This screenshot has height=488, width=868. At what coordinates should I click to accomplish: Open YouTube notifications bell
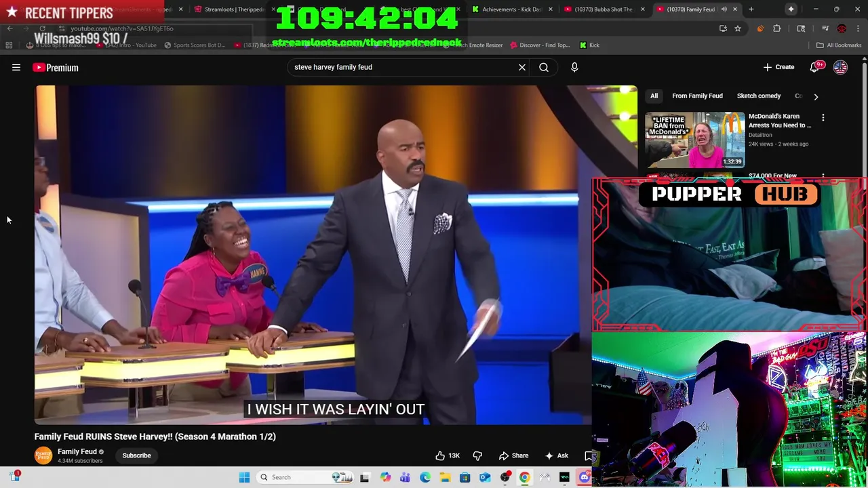pyautogui.click(x=816, y=67)
